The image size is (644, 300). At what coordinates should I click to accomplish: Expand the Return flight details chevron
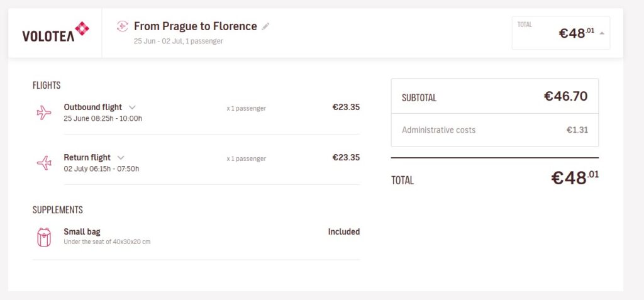(121, 158)
